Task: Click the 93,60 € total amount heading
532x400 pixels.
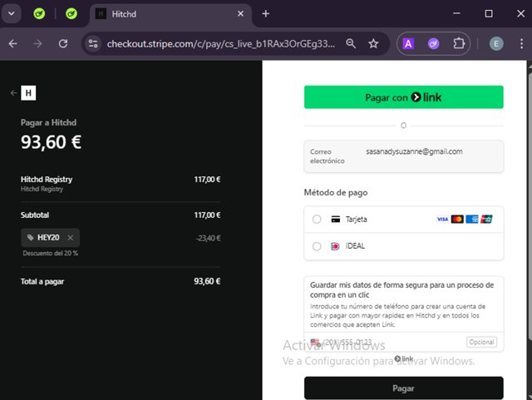Action: click(x=51, y=142)
